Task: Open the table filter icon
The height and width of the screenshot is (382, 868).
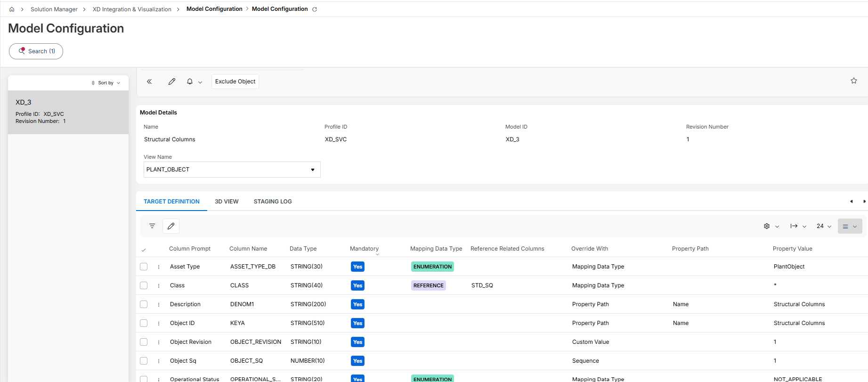Action: point(152,226)
